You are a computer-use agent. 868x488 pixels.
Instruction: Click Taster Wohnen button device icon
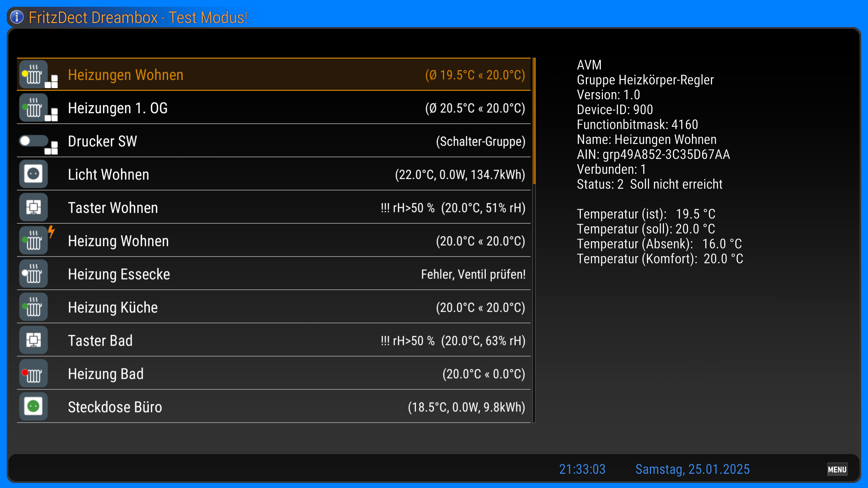click(34, 207)
